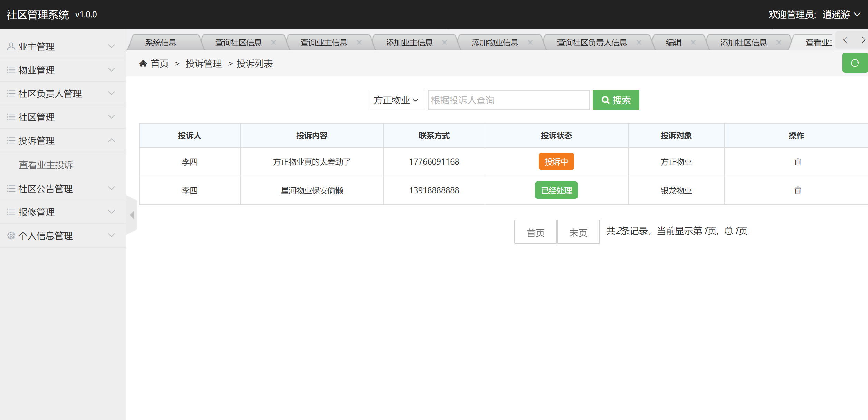Click the refresh icon at top right
This screenshot has width=868, height=420.
click(855, 63)
